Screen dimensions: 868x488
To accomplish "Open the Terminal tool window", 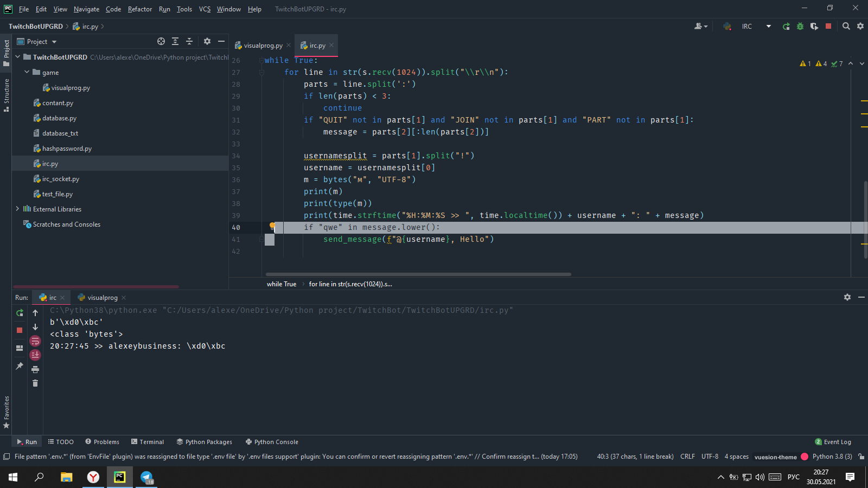I will 147,442.
